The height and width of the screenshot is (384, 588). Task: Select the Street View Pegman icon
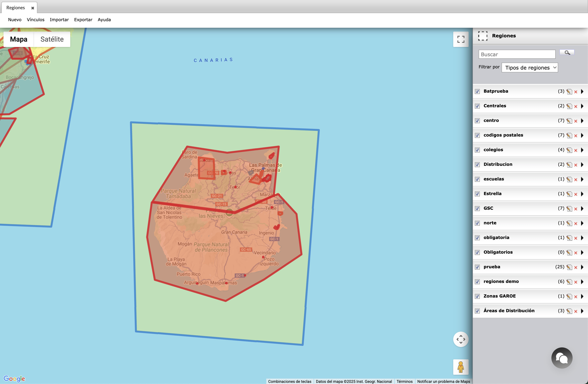pos(461,367)
